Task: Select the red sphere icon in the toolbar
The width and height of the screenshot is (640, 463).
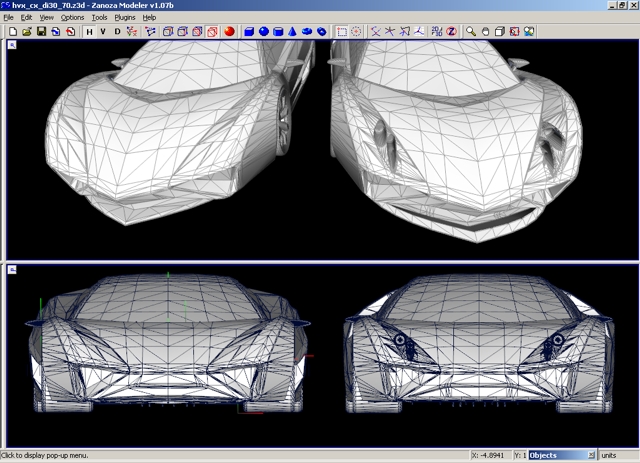Action: (228, 31)
